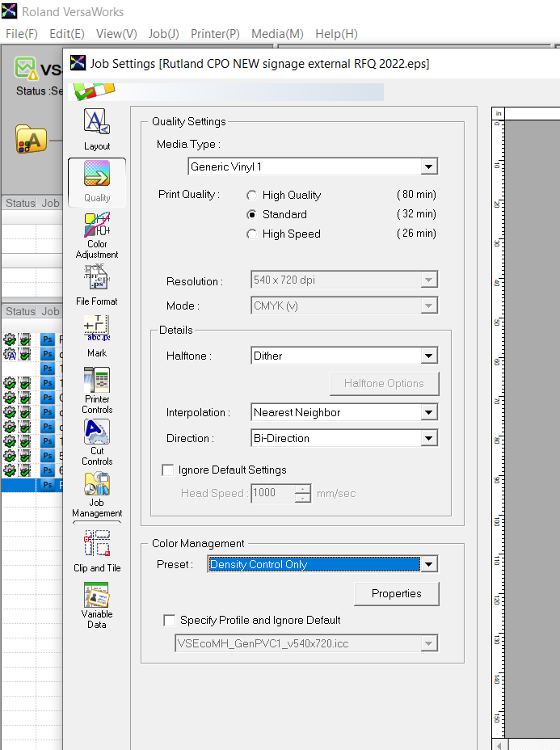Click the VersaWorks app logo in title bar
The width and height of the screenshot is (560, 750).
[9, 11]
